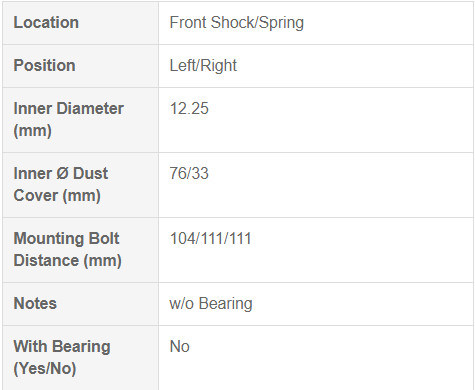Click the Inner Ø Dust Cover label
The height and width of the screenshot is (390, 475).
(61, 184)
